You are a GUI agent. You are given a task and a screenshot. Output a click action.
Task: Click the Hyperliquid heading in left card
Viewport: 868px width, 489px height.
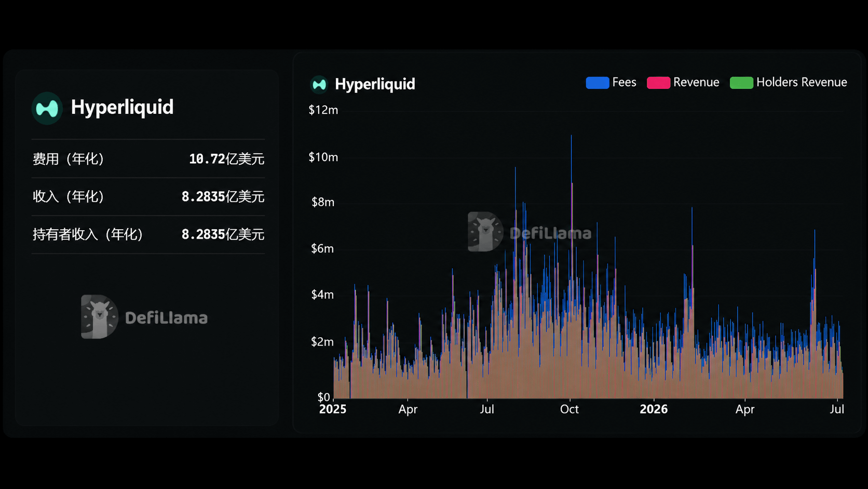[x=122, y=108]
